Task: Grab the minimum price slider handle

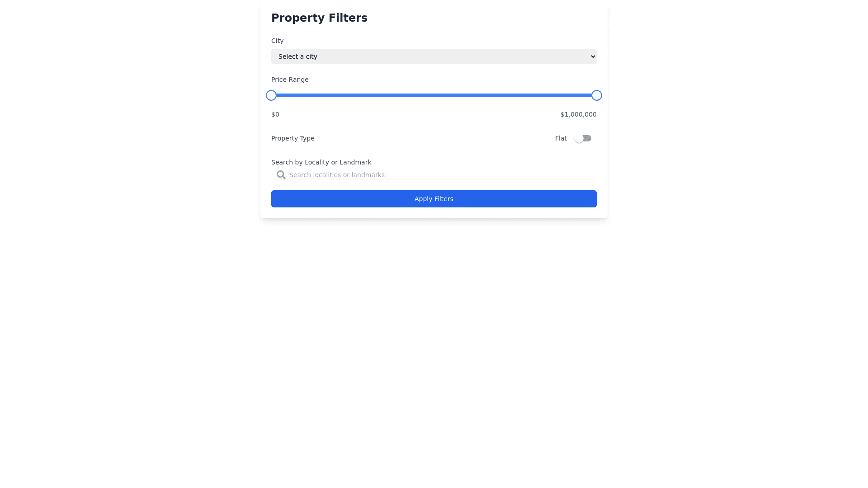Action: click(271, 95)
